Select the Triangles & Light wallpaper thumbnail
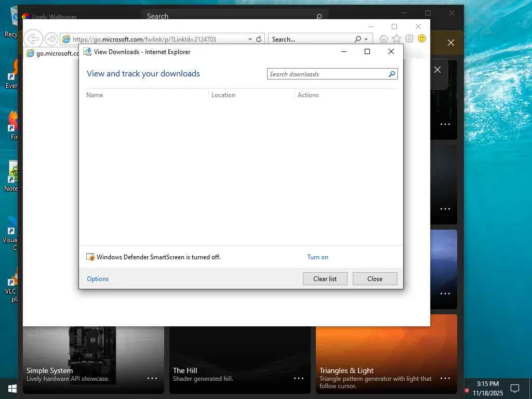Image resolution: width=532 pixels, height=399 pixels. [387, 353]
